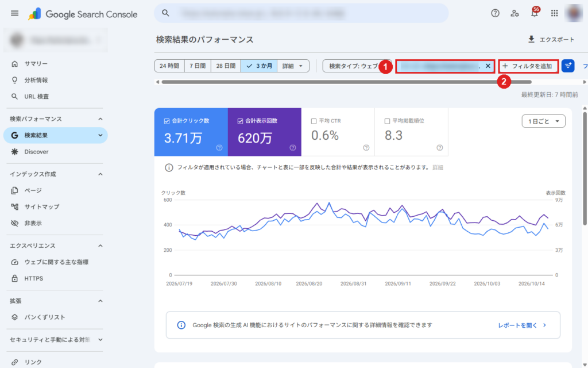Click the export download icon
588x368 pixels.
(x=531, y=40)
